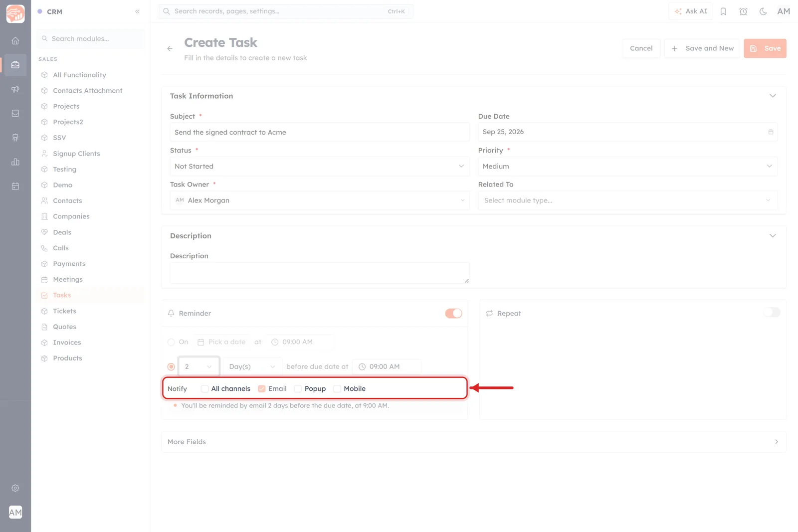Image resolution: width=798 pixels, height=532 pixels.
Task: Open the Day(s) unit dropdown
Action: pos(252,367)
